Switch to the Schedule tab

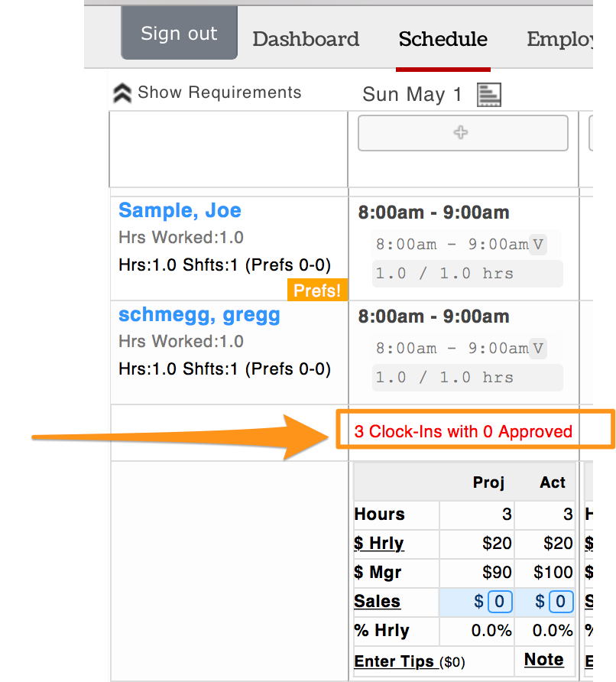(x=443, y=39)
